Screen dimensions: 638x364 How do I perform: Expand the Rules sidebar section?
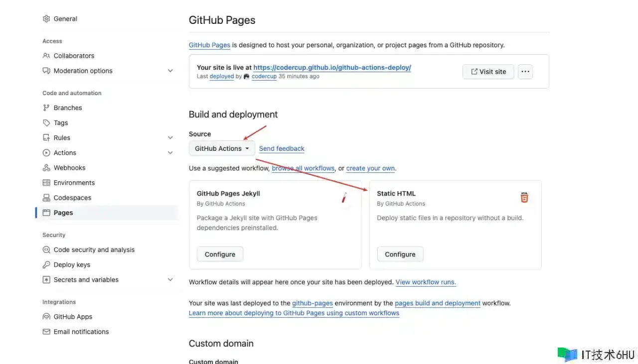point(170,138)
